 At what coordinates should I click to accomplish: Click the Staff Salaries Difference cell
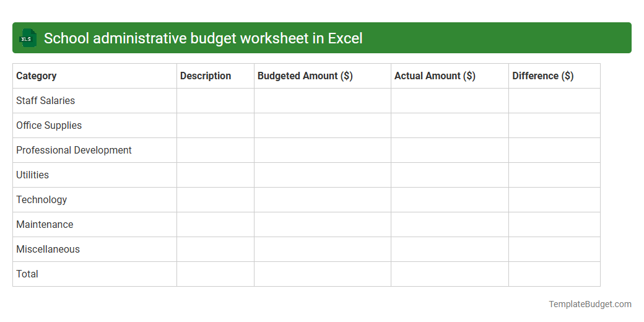554,100
